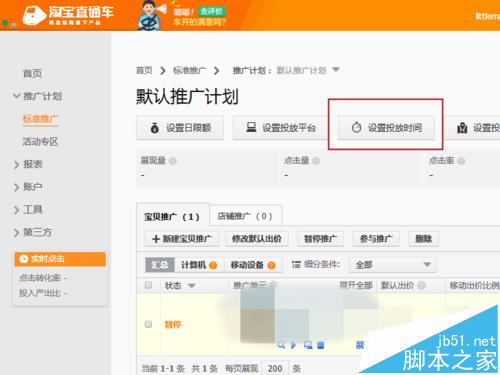Click the copy icon under the product
This screenshot has height=375, width=500.
click(308, 345)
